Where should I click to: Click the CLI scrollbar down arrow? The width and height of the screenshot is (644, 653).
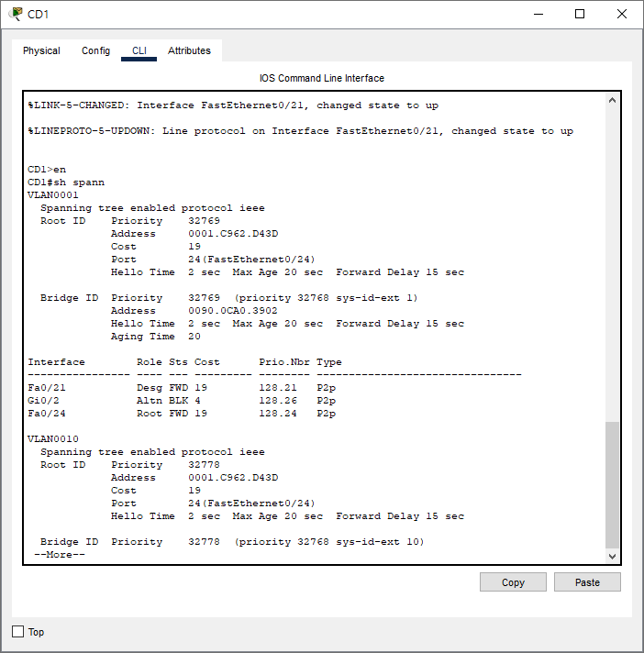(x=612, y=557)
